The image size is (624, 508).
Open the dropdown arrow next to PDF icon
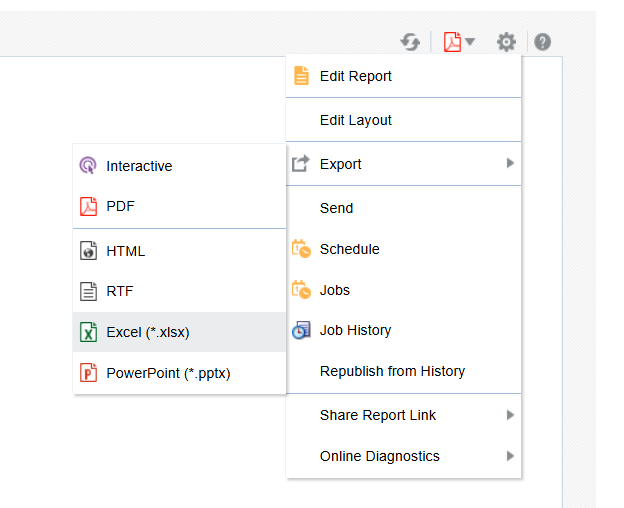470,41
